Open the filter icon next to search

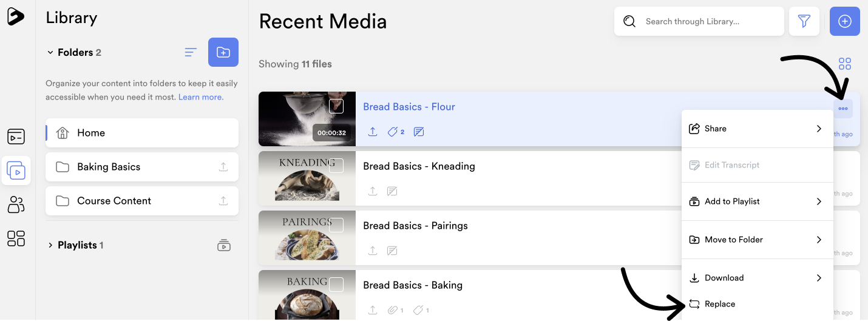pos(804,21)
